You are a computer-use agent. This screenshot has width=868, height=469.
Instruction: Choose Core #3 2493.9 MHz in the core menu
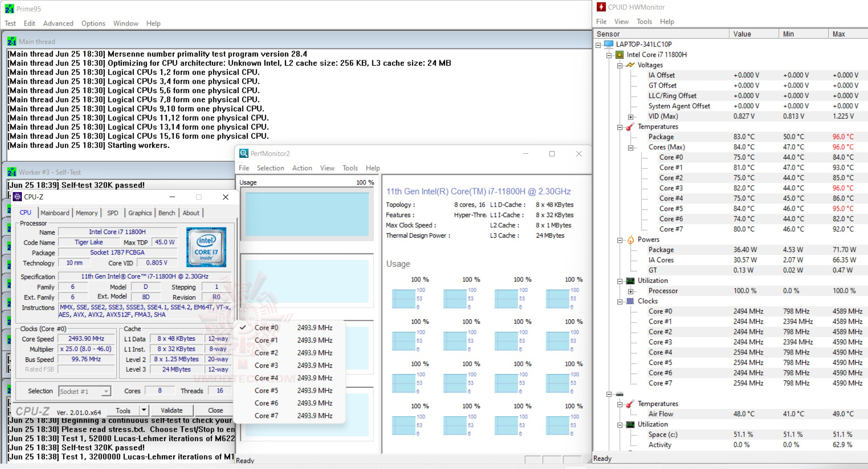[289, 365]
